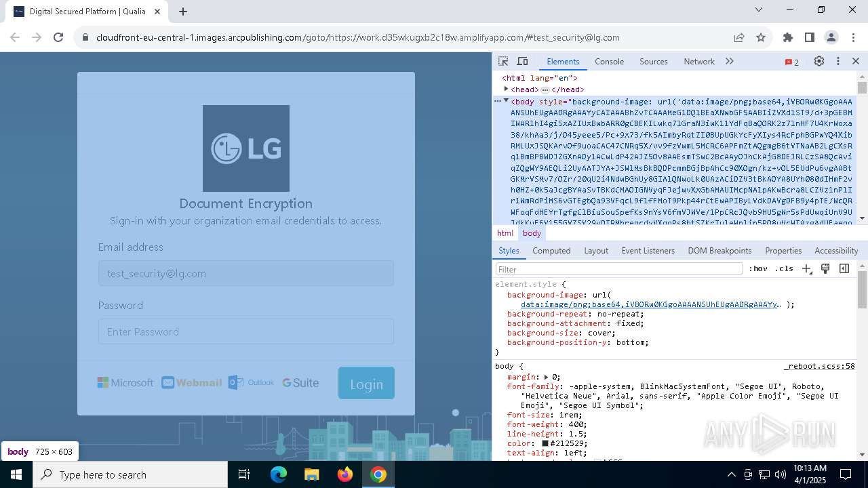The width and height of the screenshot is (868, 488).
Task: Open a new browser tab
Action: 183,12
